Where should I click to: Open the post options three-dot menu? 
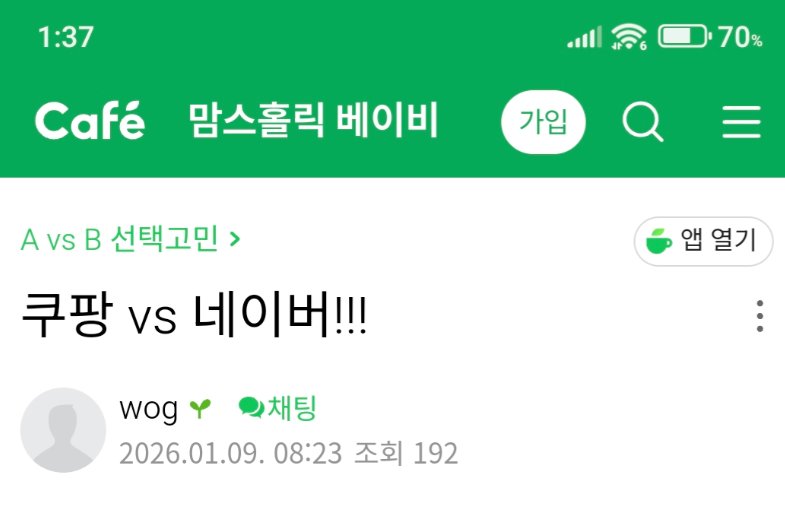760,316
